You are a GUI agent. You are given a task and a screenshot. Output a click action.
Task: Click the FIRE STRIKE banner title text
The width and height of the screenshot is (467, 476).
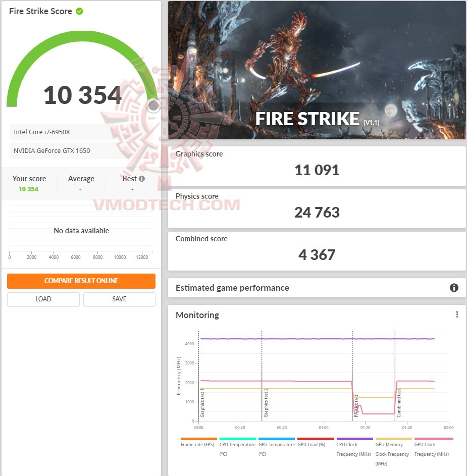click(x=307, y=119)
